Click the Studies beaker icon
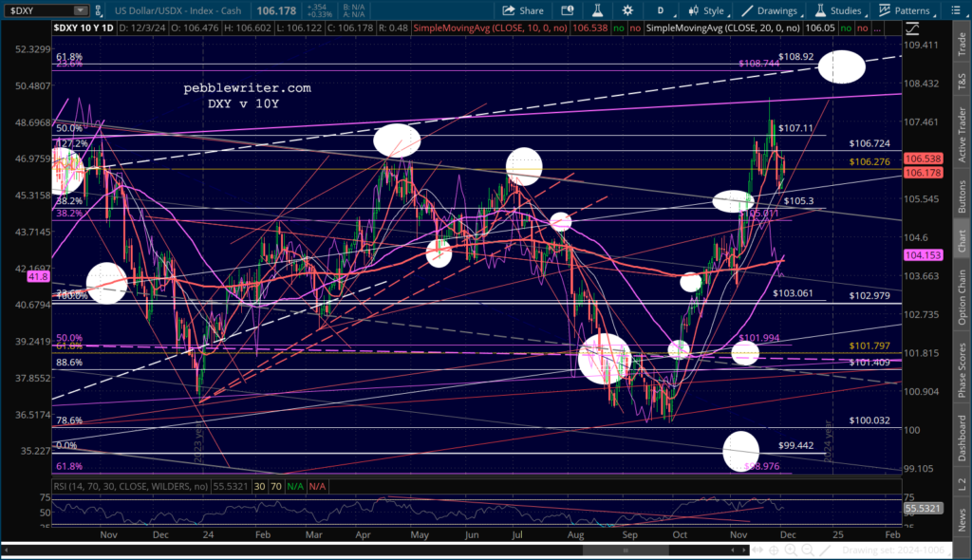Screen dimensions: 972x560 820,10
